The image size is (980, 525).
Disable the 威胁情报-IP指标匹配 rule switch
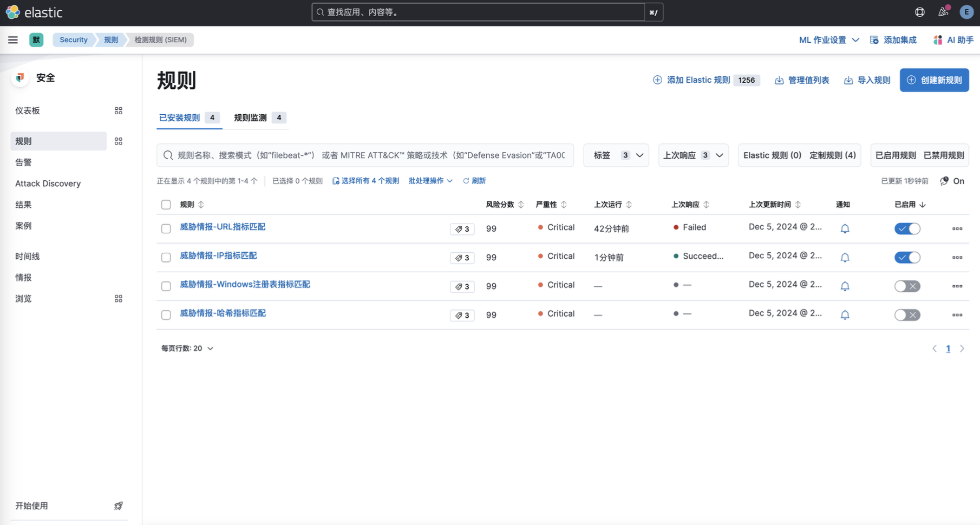(x=907, y=257)
